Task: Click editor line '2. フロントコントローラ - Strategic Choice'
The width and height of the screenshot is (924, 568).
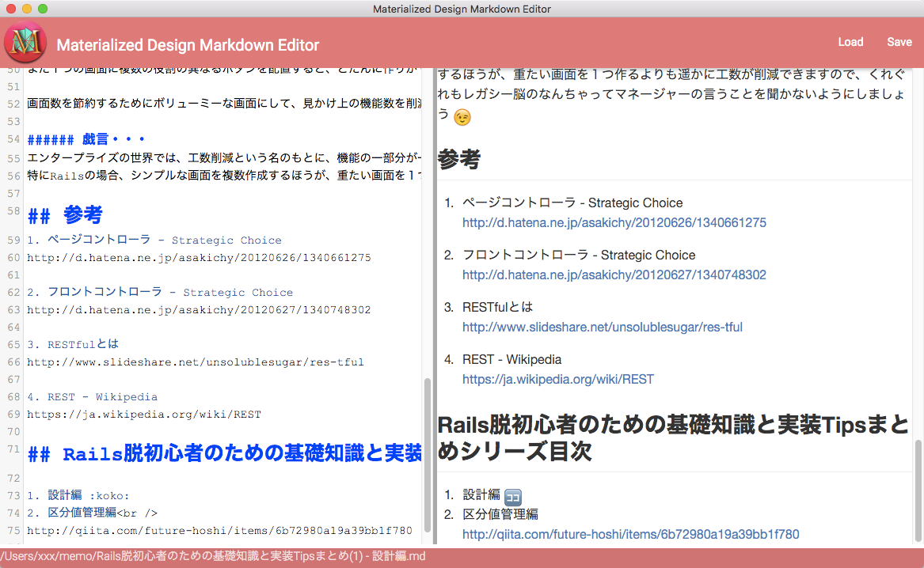Action: tap(160, 292)
